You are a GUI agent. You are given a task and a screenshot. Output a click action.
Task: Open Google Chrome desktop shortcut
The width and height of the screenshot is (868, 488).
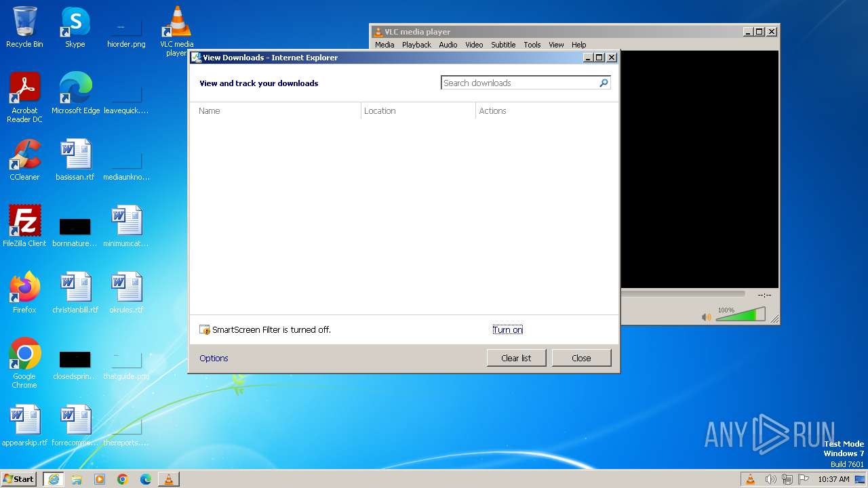click(24, 363)
